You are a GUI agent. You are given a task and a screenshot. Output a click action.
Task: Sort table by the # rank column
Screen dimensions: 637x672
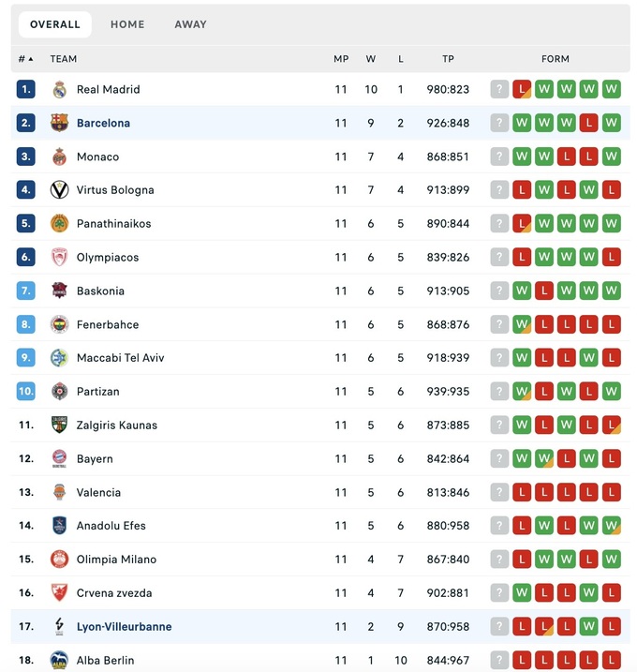(x=24, y=59)
